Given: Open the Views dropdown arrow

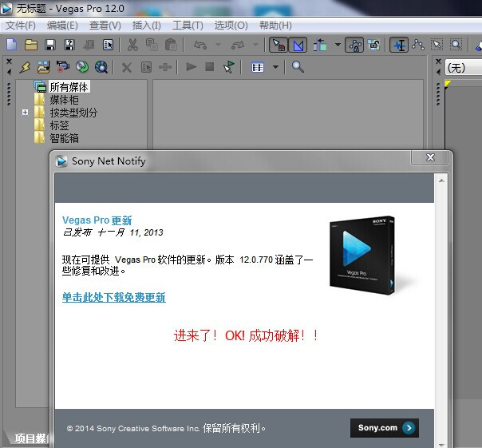Looking at the screenshot, I should click(275, 67).
